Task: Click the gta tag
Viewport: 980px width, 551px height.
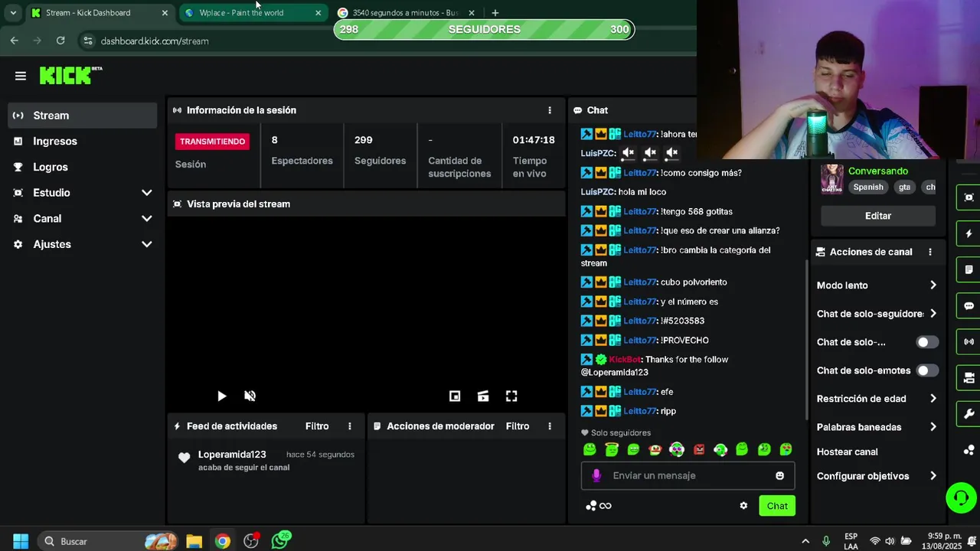Action: coord(904,187)
